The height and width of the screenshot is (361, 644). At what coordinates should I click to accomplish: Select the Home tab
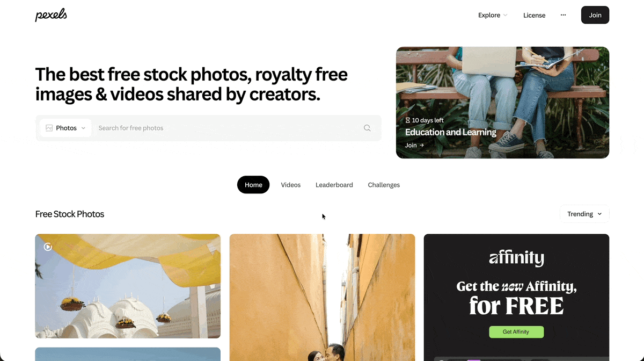[x=253, y=185]
